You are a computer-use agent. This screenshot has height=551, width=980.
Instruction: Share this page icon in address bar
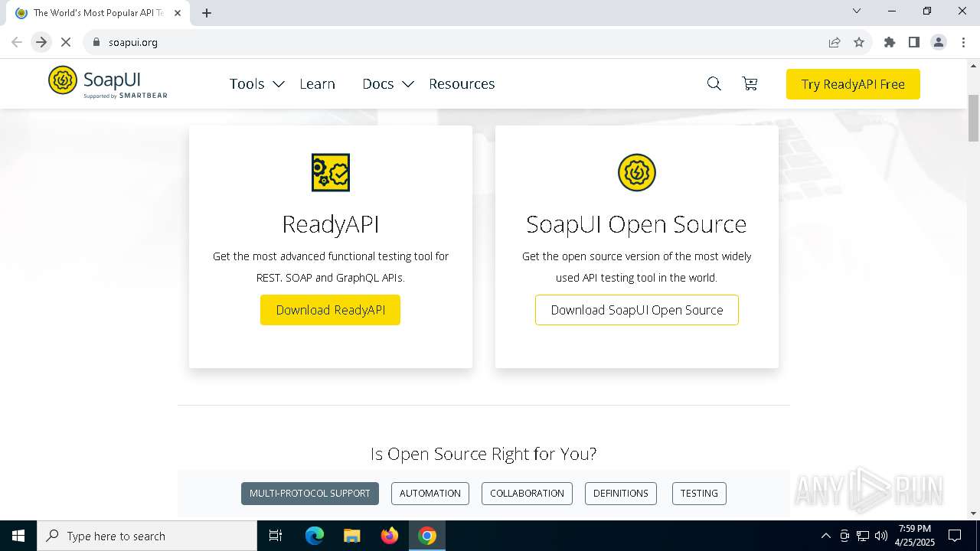[x=835, y=42]
